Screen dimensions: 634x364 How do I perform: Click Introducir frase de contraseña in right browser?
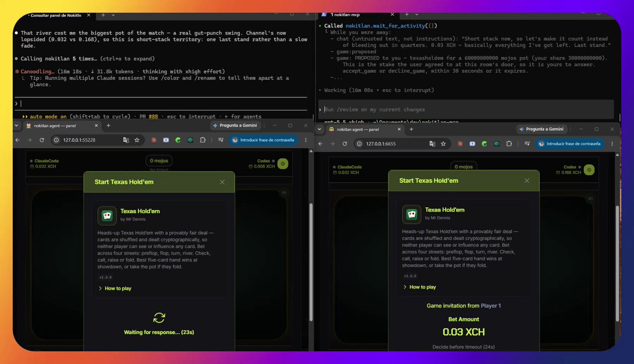pos(569,144)
